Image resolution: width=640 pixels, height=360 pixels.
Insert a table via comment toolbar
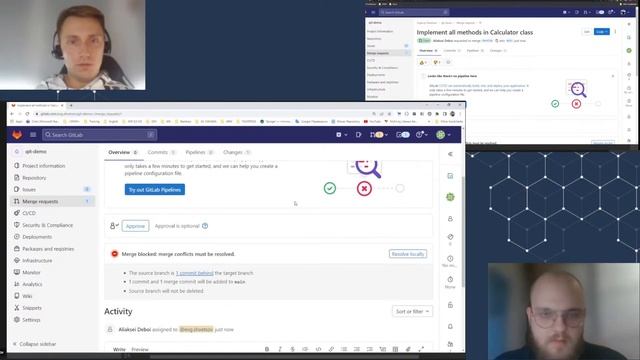click(395, 349)
